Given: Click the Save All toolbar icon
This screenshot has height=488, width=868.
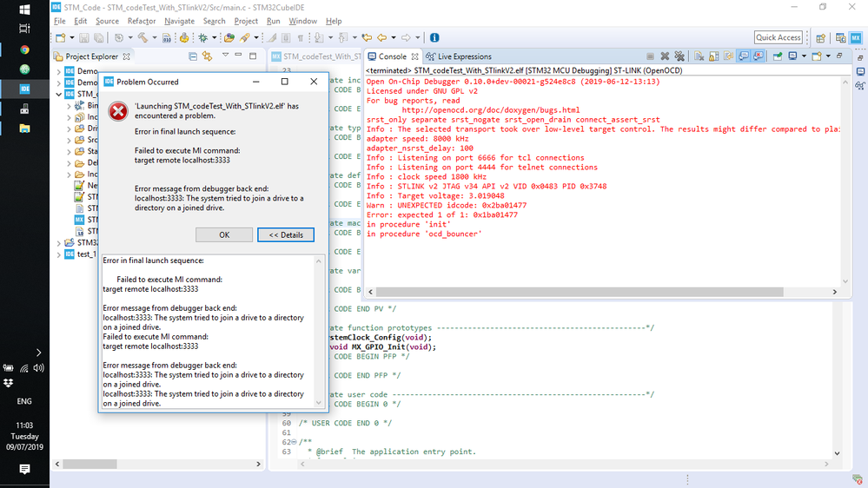Looking at the screenshot, I should click(98, 37).
